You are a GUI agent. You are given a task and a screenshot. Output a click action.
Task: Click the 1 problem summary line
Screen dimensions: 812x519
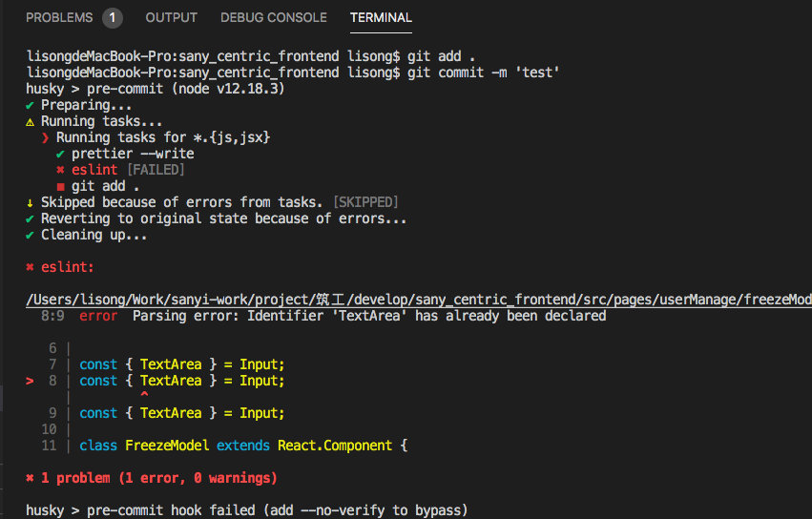(152, 478)
